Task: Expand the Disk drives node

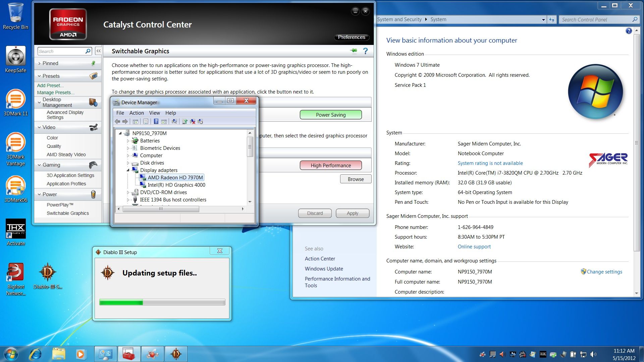Action: coord(128,163)
